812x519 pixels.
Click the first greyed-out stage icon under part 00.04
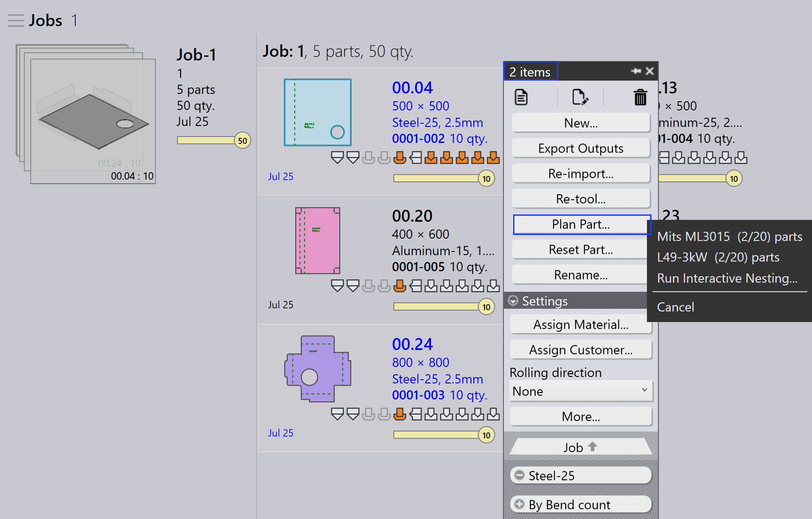pos(369,158)
